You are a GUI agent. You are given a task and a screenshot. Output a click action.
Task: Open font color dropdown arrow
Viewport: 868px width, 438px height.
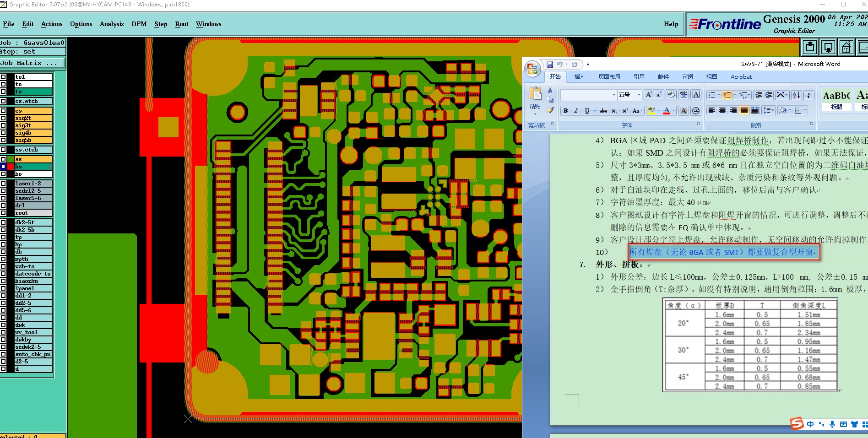[674, 111]
